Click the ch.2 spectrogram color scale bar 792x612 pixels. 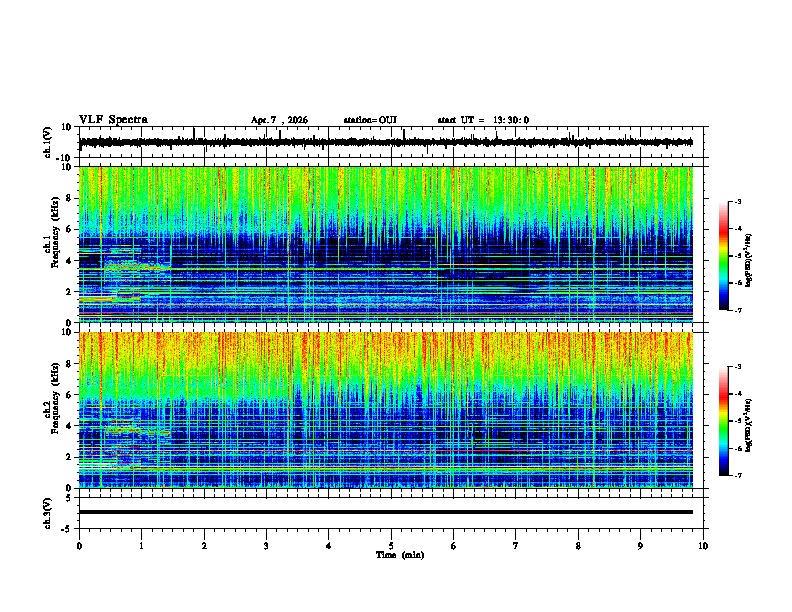point(723,421)
